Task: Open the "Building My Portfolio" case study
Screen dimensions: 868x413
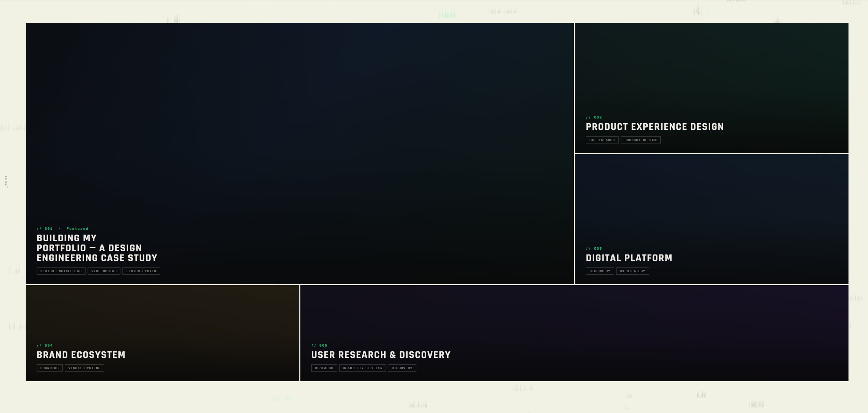Action: 97,248
